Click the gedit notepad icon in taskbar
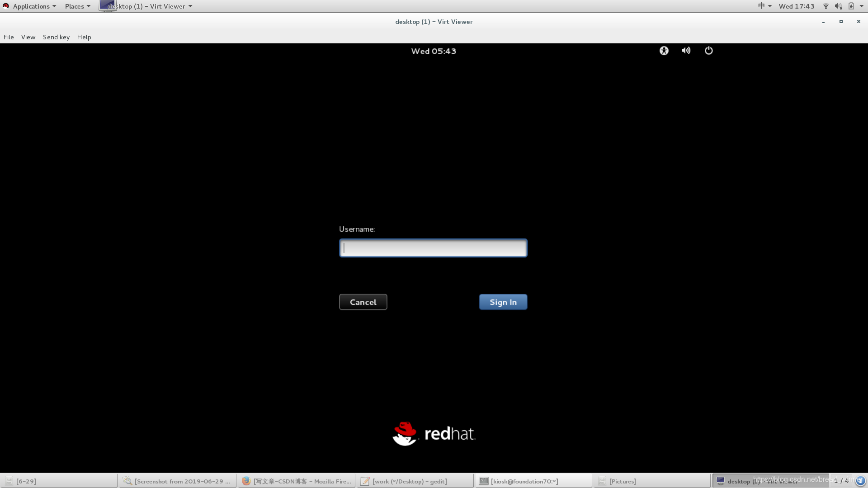868x488 pixels. [x=365, y=481]
